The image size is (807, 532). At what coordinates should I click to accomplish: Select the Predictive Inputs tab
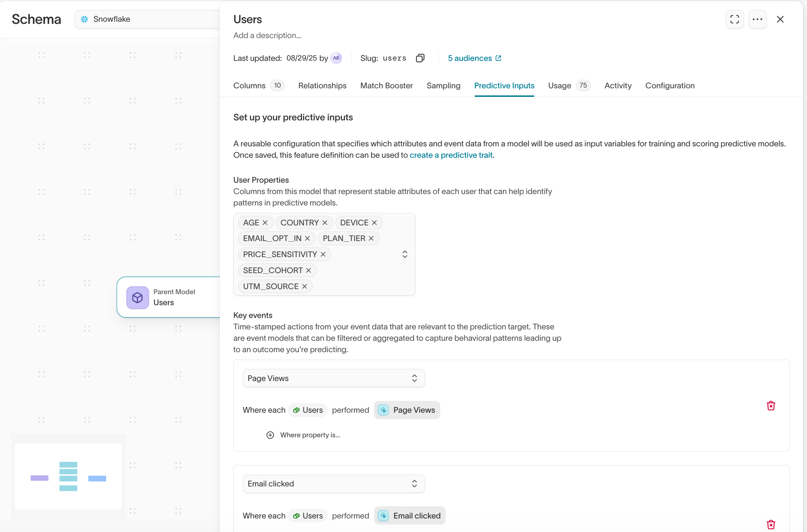(504, 85)
